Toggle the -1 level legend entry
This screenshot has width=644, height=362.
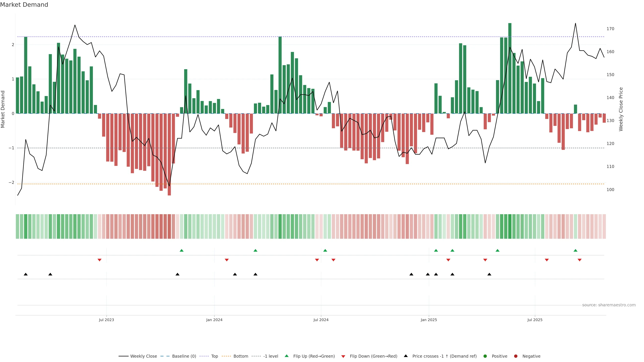coord(271,356)
